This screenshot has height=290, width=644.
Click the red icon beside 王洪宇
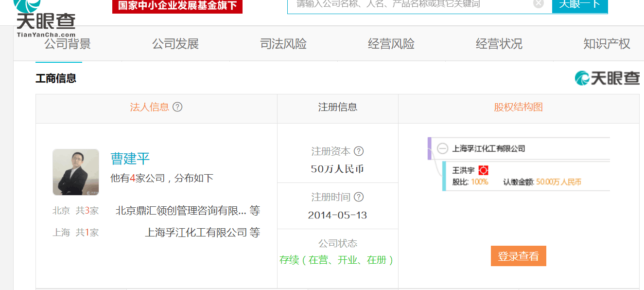click(483, 170)
